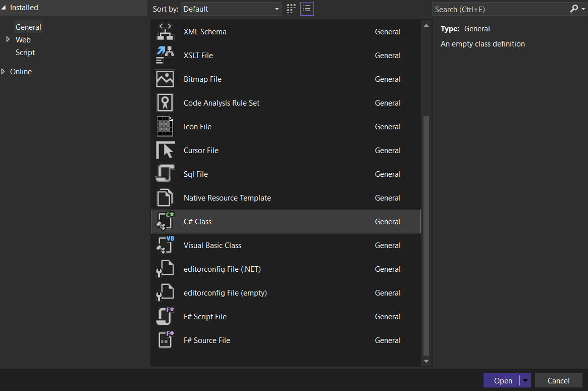The width and height of the screenshot is (588, 391).
Task: Expand the Online tree node
Action: [x=3, y=71]
